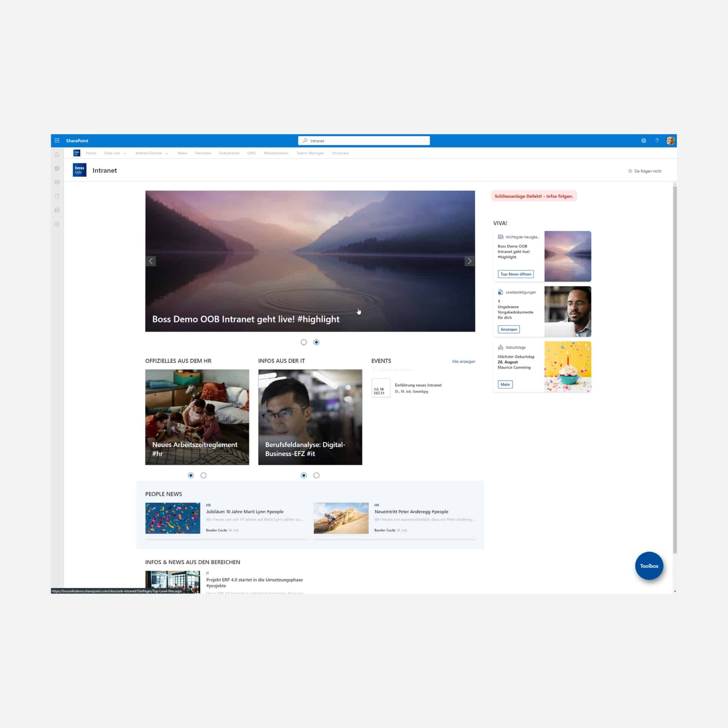The height and width of the screenshot is (728, 728).
Task: Open the settings gear in the header
Action: coord(643,141)
